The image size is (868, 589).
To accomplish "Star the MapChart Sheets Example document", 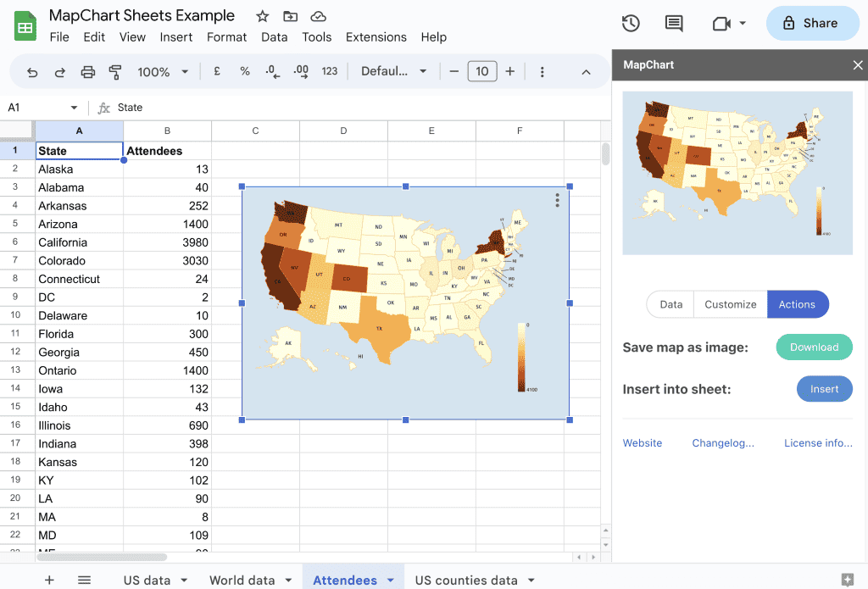I will click(x=263, y=17).
